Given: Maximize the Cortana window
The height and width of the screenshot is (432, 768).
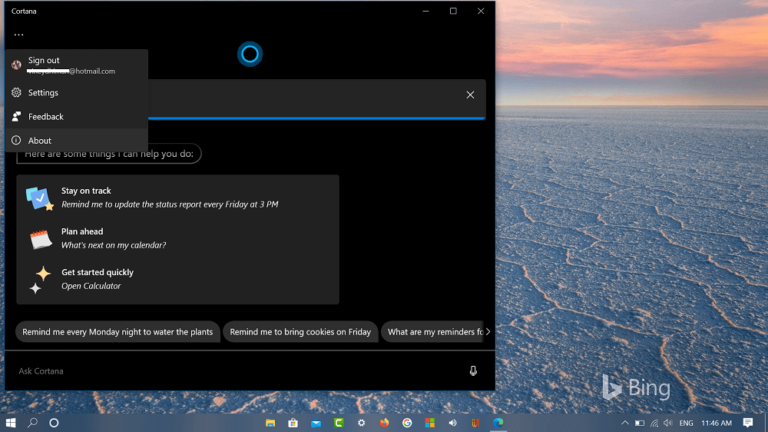Looking at the screenshot, I should coord(453,11).
